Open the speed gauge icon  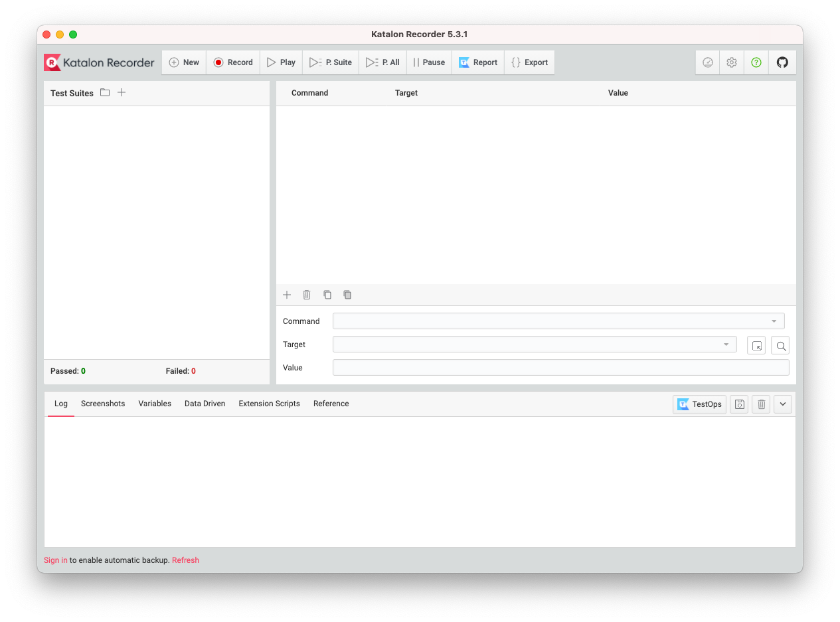coord(707,62)
